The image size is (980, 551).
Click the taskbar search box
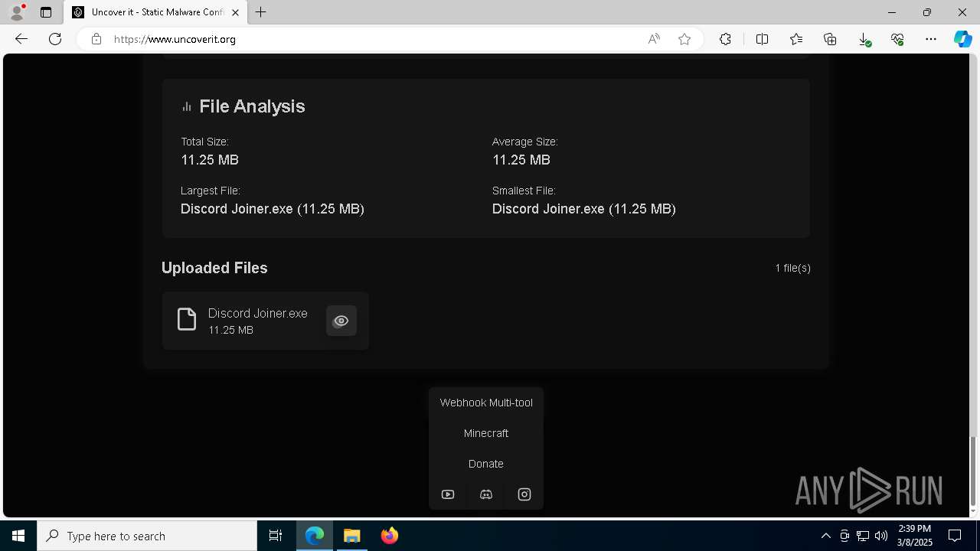147,536
